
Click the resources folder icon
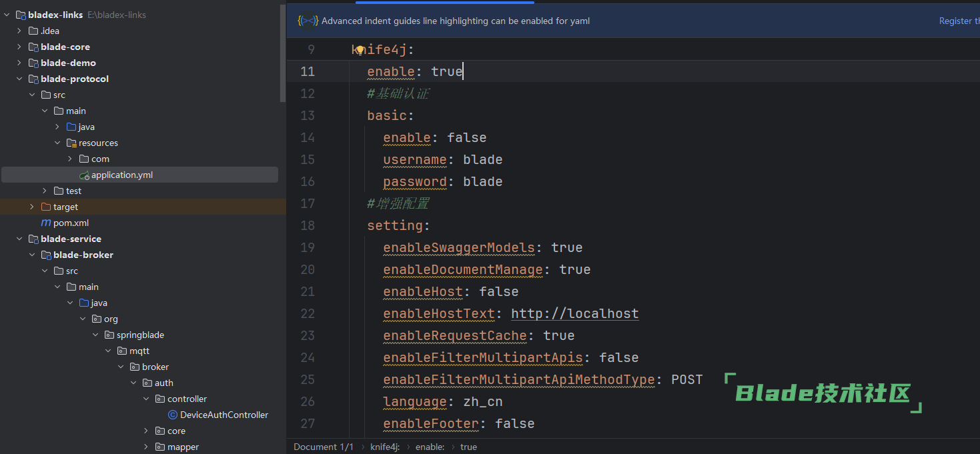71,143
